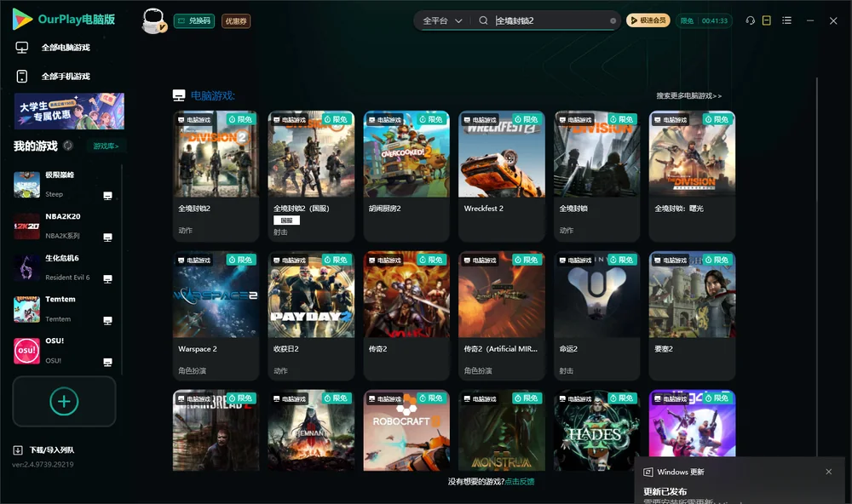Open the 收获日2 Payday game card
Viewport: 852px width, 504px height.
[x=311, y=316]
